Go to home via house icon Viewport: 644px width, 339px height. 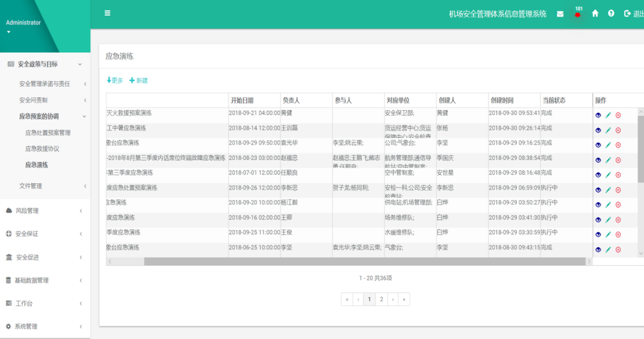coord(595,14)
